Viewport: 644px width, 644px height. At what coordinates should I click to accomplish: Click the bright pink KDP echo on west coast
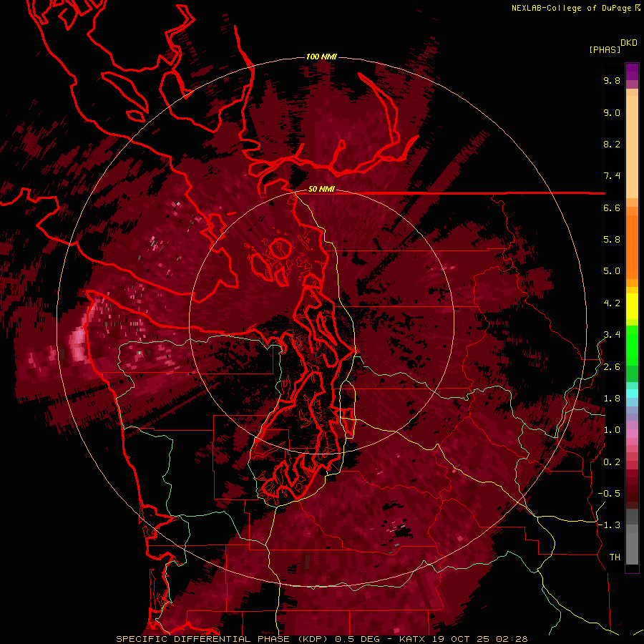[78, 343]
